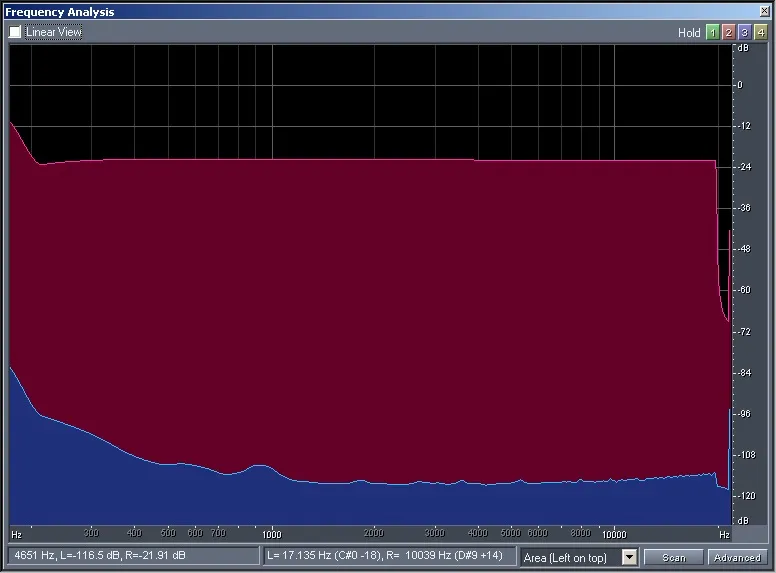Close the Frequency Analysis window

tap(765, 11)
